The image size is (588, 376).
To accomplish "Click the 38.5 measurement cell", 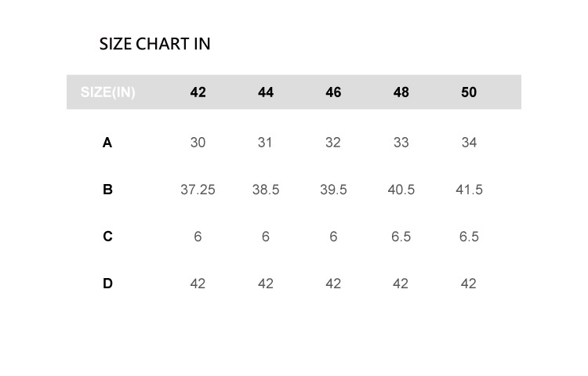I will click(266, 190).
